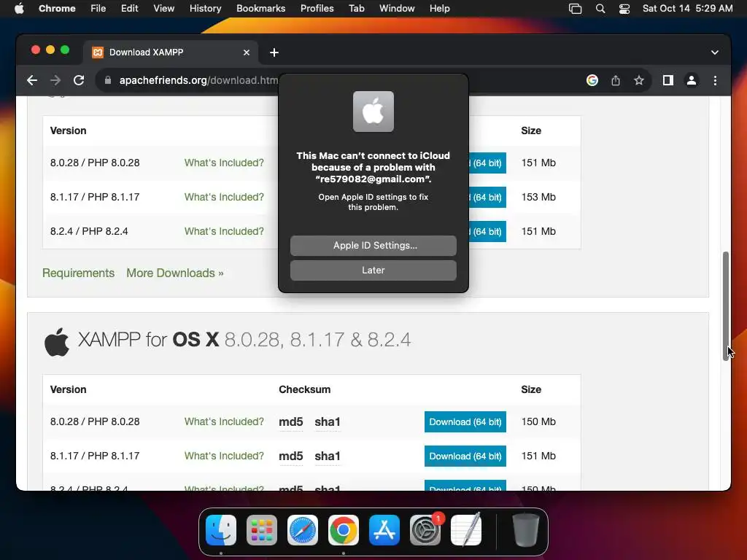Viewport: 747px width, 560px height.
Task: Click the Apple logo in iCloud dialog
Action: pyautogui.click(x=373, y=112)
